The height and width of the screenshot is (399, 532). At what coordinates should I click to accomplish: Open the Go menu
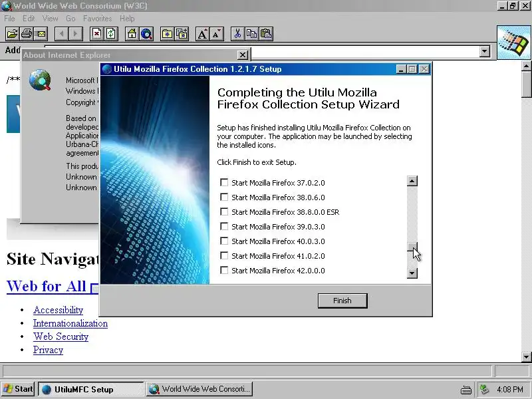(x=70, y=19)
